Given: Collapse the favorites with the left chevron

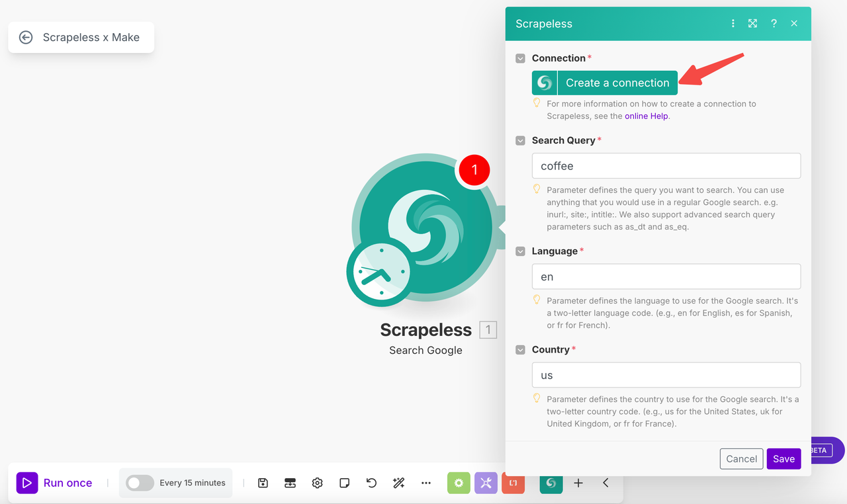Looking at the screenshot, I should [605, 483].
